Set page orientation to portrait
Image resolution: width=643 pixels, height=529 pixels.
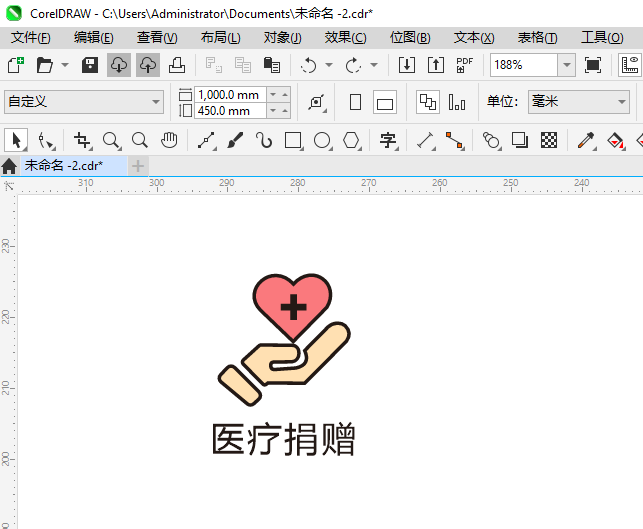click(x=356, y=102)
